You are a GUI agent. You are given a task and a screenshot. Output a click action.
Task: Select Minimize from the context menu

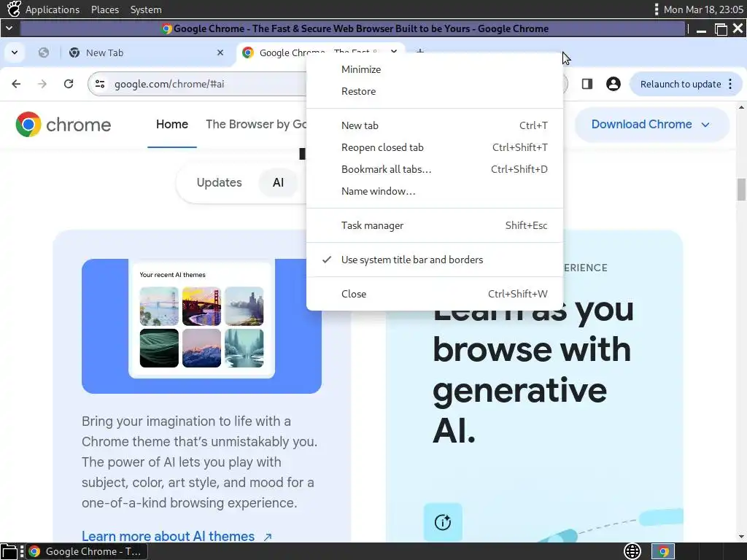[x=435, y=69]
